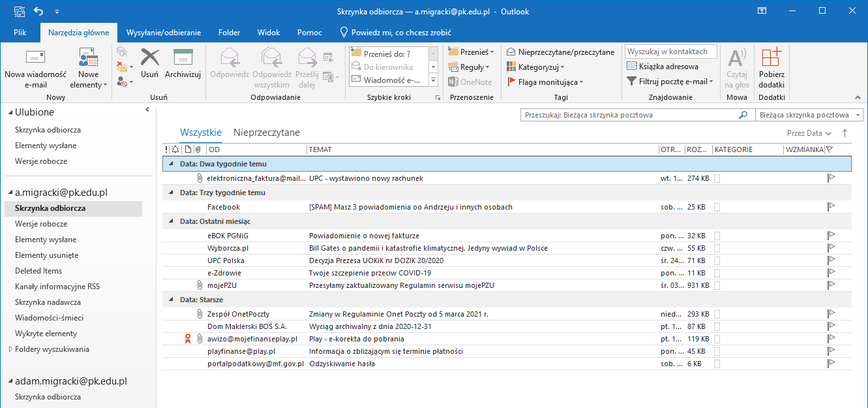Open Bieżąca skrzynka pocztowa scope dropdown

(809, 115)
